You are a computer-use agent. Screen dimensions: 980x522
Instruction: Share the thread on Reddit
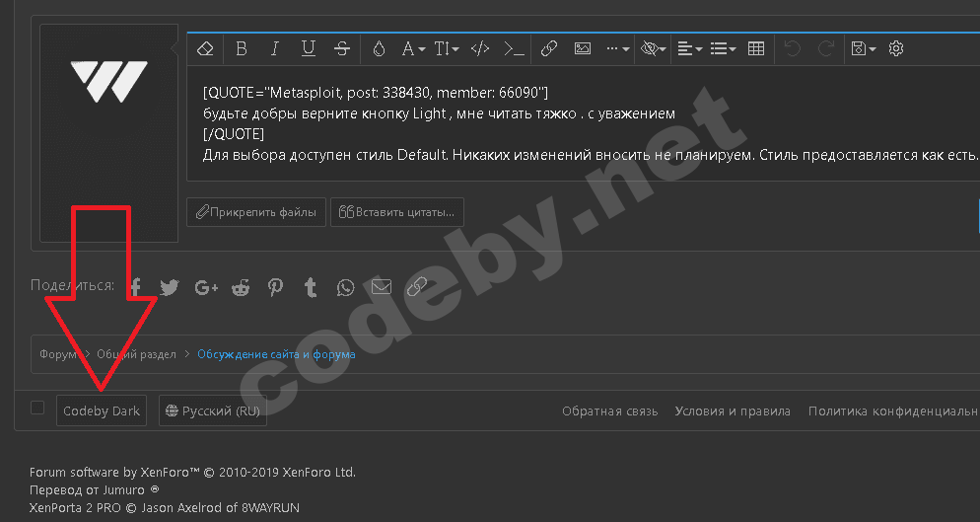(241, 287)
